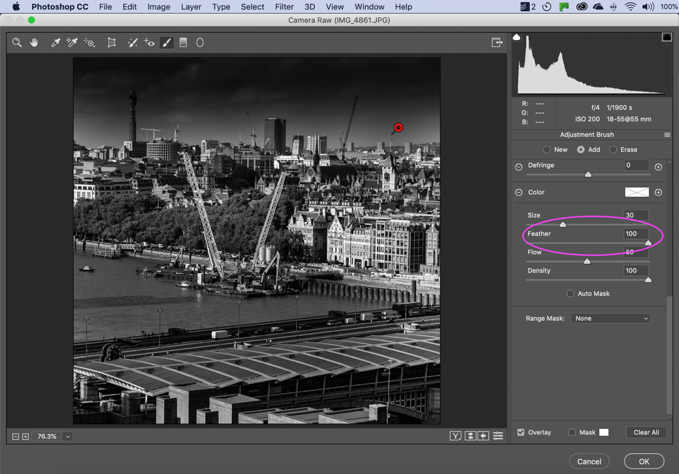Select the Radial Filter tool
The width and height of the screenshot is (679, 474).
click(200, 43)
